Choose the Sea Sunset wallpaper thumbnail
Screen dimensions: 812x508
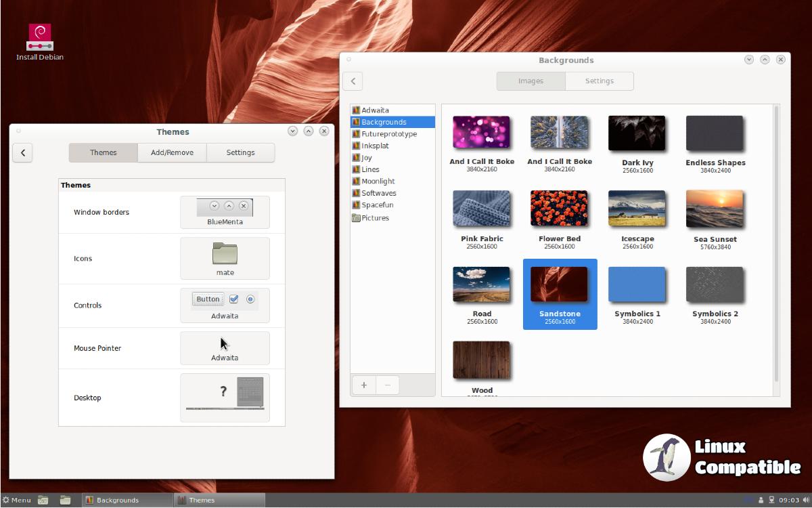(x=715, y=209)
